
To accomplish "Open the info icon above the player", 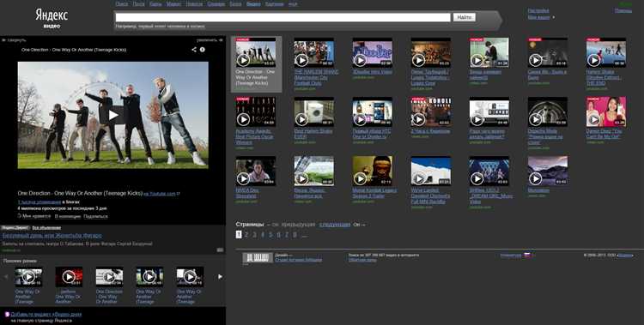I will coord(202,50).
